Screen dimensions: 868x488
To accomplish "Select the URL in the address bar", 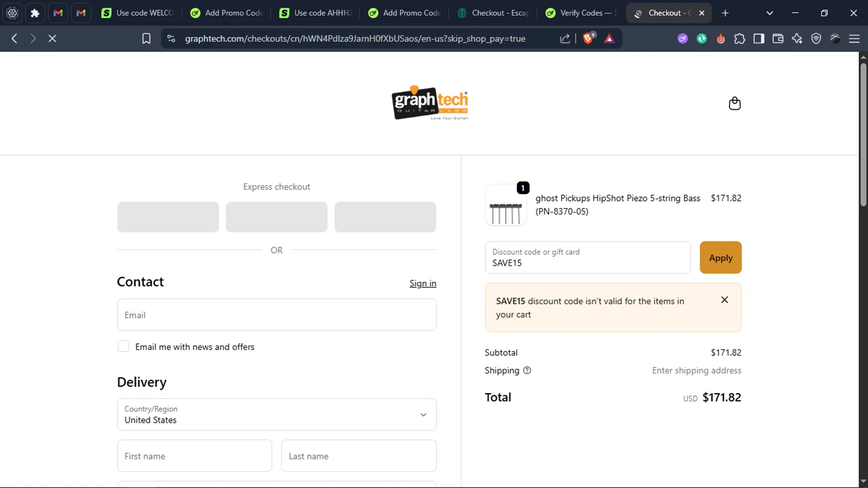I will click(x=355, y=38).
